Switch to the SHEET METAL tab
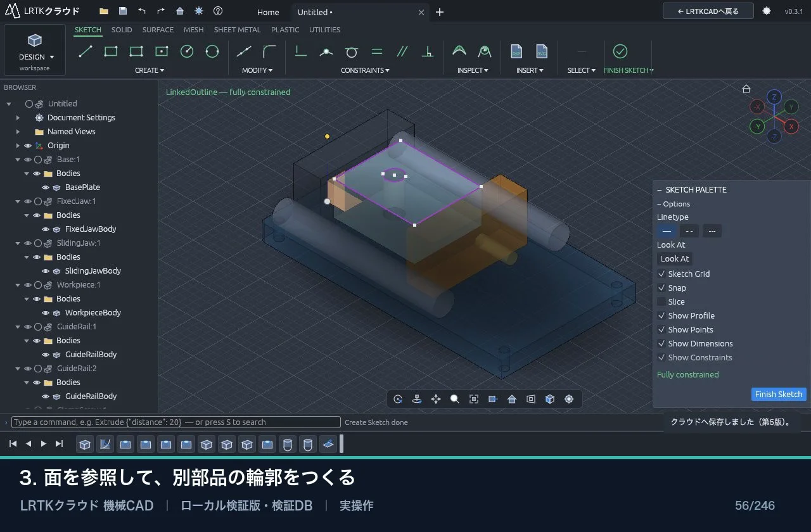This screenshot has width=811, height=532. [x=237, y=30]
